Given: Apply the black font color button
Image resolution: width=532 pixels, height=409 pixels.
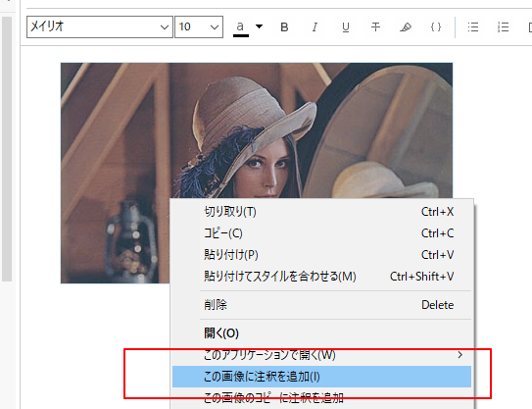Looking at the screenshot, I should [x=241, y=27].
